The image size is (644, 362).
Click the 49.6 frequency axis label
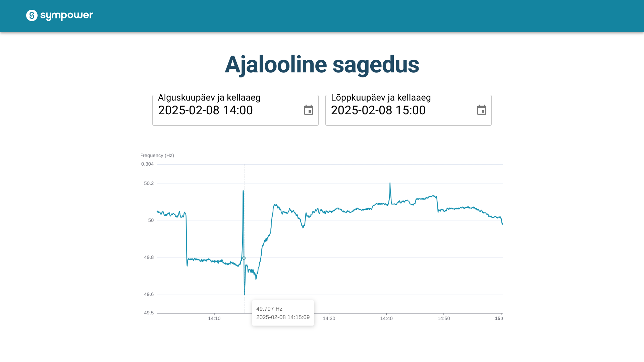(149, 294)
